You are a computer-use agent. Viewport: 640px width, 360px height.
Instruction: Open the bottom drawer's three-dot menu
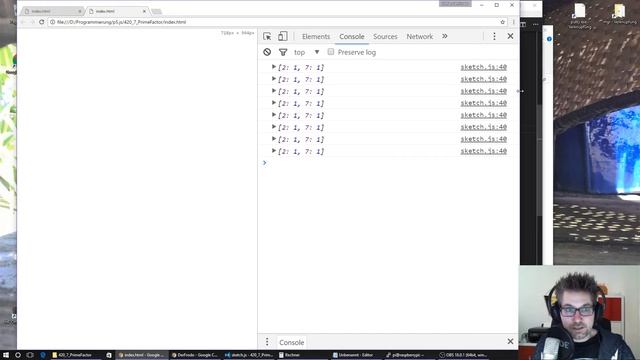coord(267,342)
